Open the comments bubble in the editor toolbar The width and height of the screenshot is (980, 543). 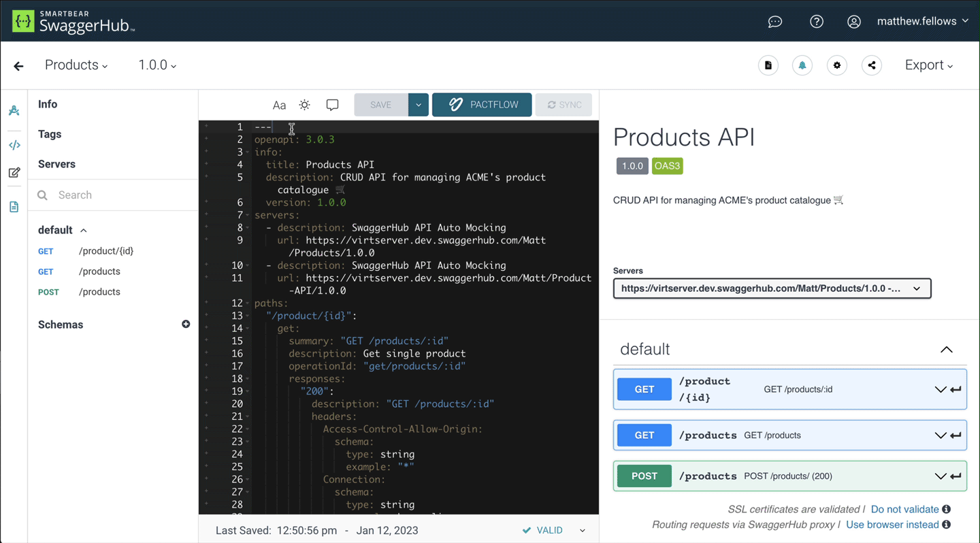(331, 104)
